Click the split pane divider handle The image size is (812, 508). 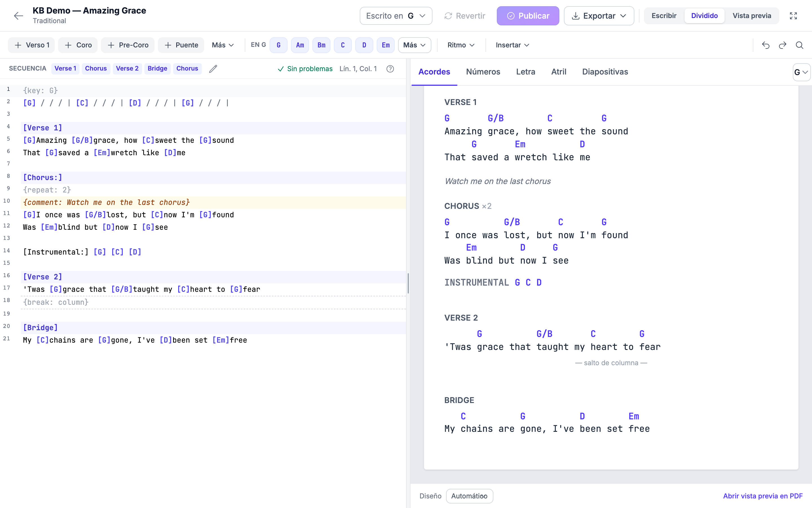(x=408, y=283)
